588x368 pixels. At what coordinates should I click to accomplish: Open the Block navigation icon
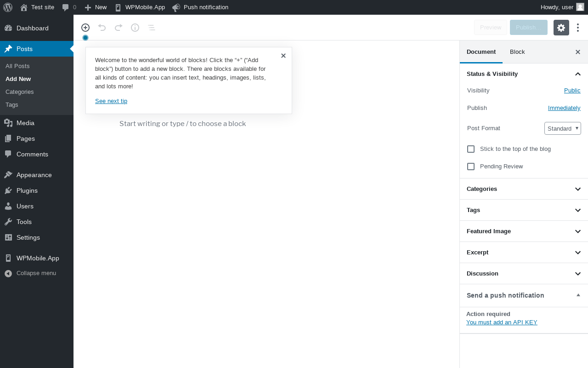coord(152,28)
